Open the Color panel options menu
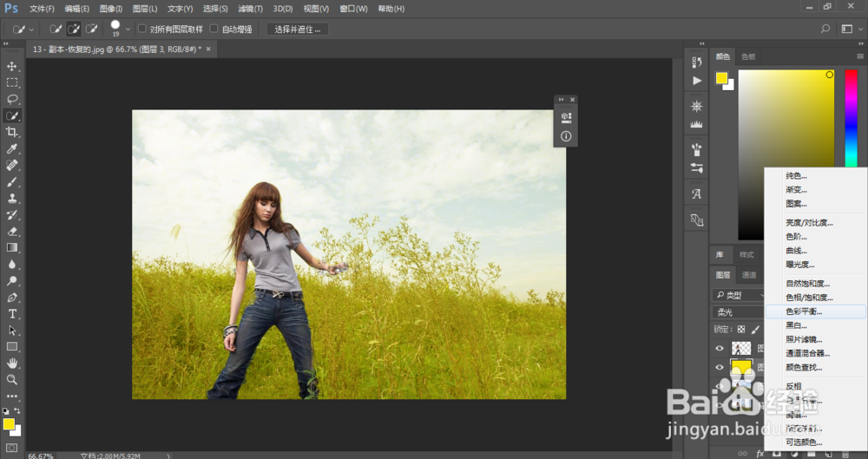This screenshot has height=459, width=868. tap(859, 56)
